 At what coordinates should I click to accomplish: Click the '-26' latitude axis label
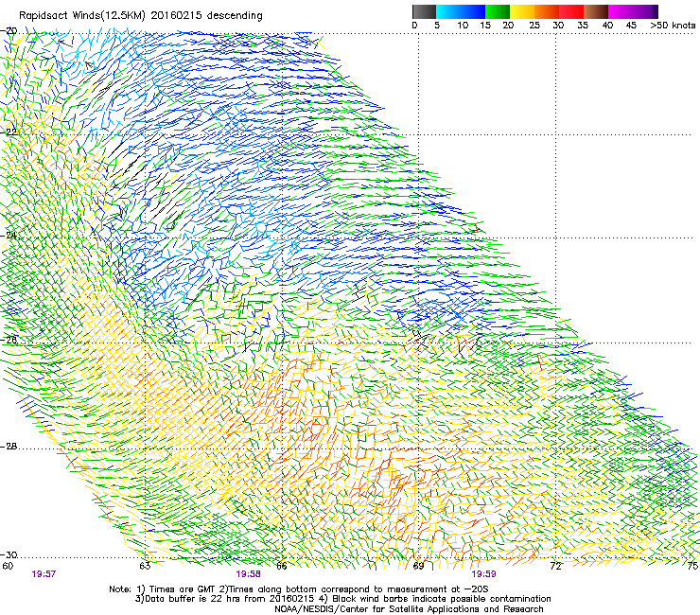9,340
